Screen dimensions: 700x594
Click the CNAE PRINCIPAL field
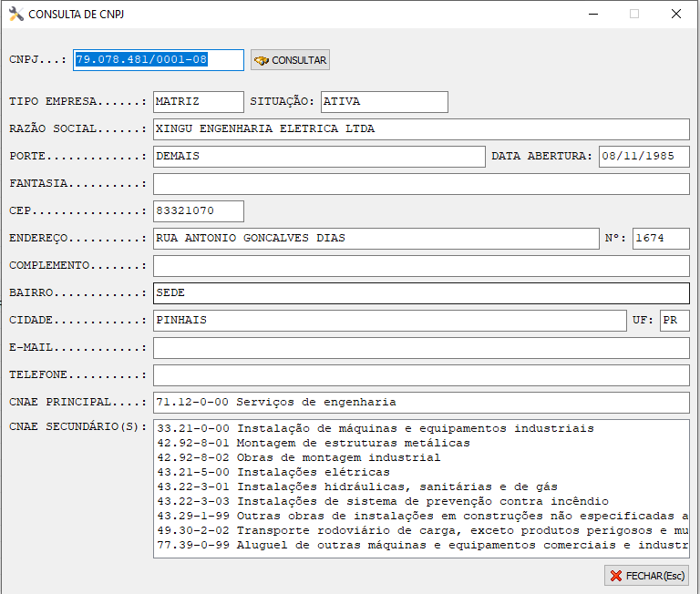coord(421,403)
